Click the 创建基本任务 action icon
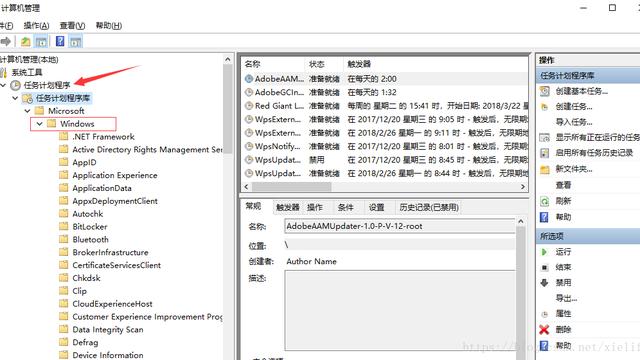This screenshot has width=640, height=360. pyautogui.click(x=544, y=91)
